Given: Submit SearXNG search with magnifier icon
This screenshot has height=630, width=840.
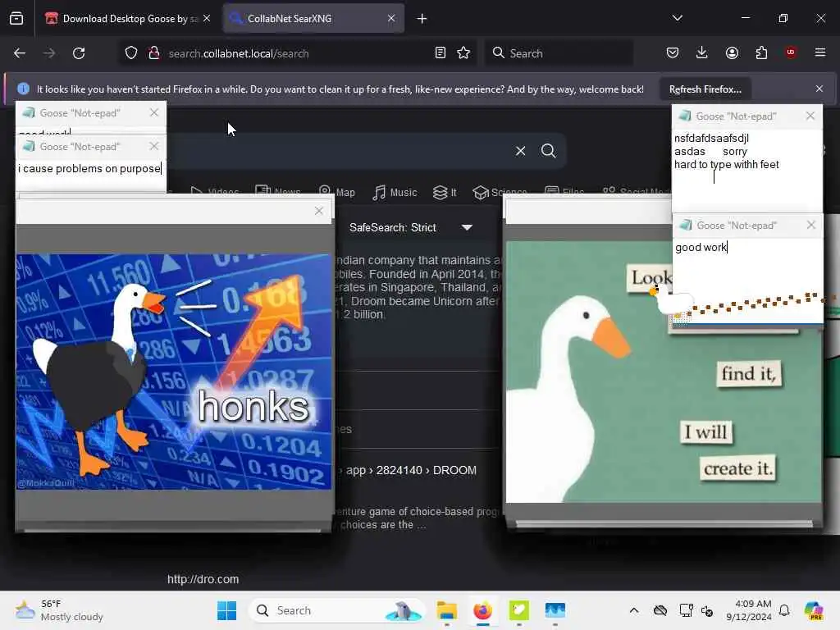Looking at the screenshot, I should coord(548,151).
